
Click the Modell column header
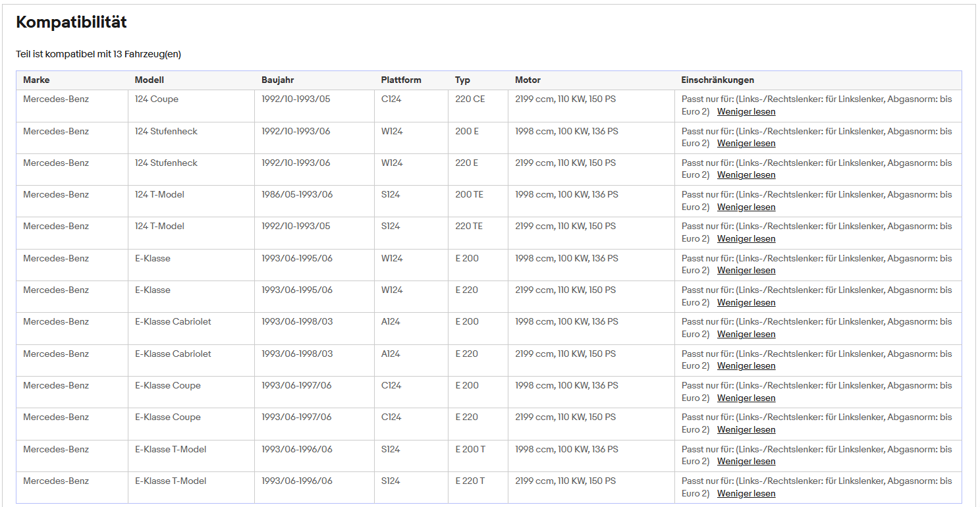(150, 80)
